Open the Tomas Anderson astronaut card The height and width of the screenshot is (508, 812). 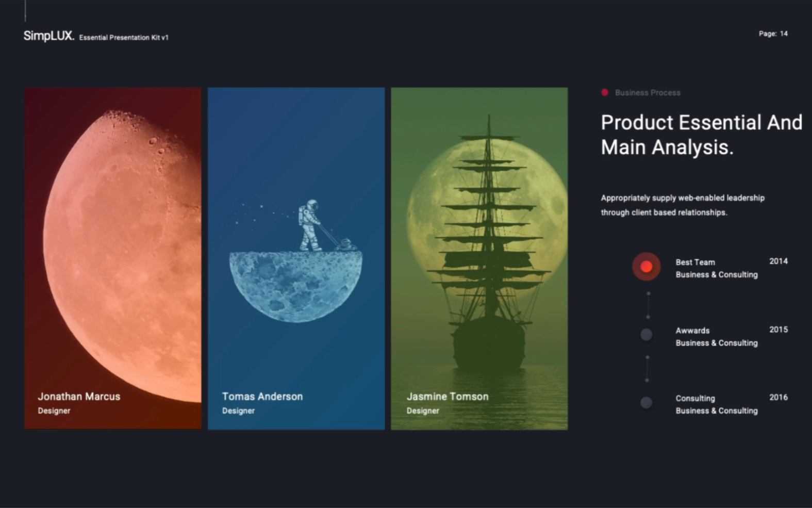296,258
